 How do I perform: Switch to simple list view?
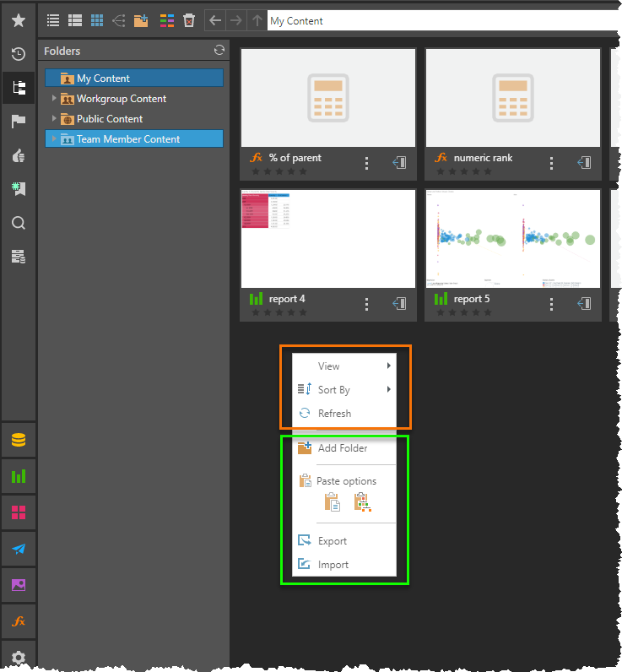click(x=53, y=20)
